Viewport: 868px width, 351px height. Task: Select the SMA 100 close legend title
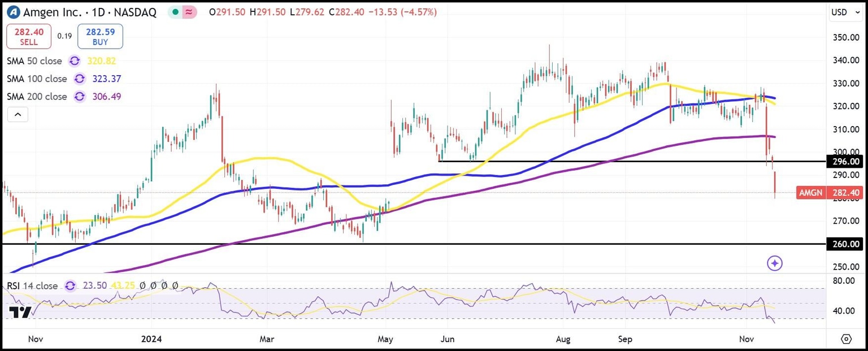click(37, 79)
